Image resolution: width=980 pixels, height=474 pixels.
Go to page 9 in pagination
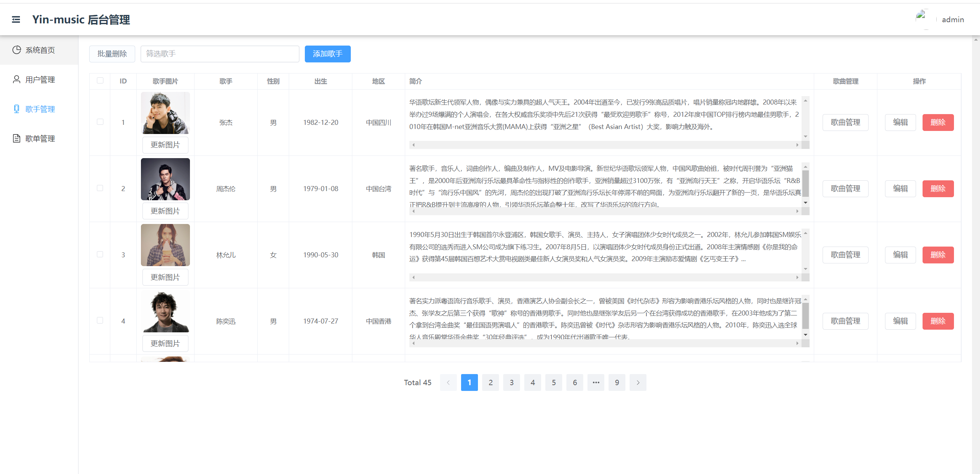[617, 382]
